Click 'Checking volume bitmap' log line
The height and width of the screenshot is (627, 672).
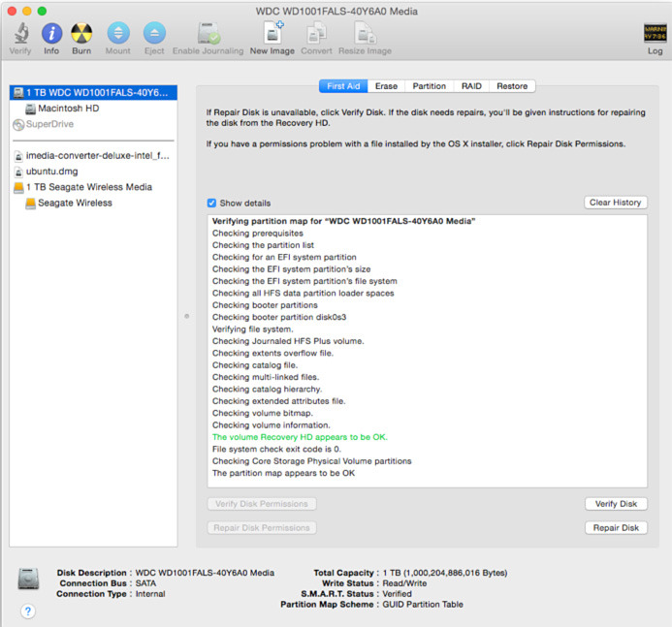(262, 413)
